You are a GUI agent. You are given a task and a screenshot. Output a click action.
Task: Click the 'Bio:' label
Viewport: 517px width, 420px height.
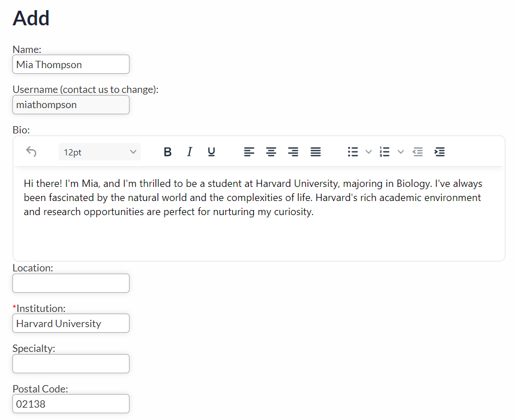[x=21, y=130]
